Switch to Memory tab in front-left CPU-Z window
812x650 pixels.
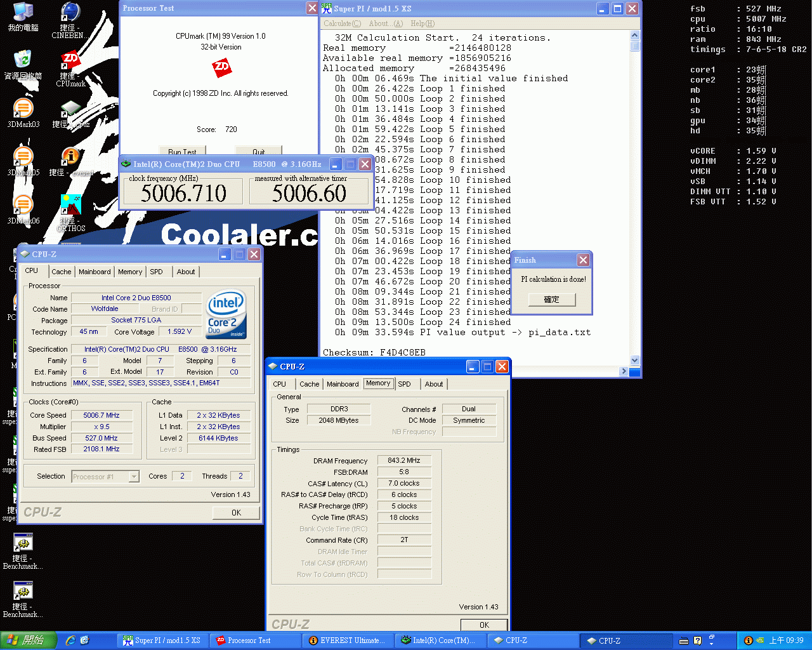pyautogui.click(x=130, y=272)
